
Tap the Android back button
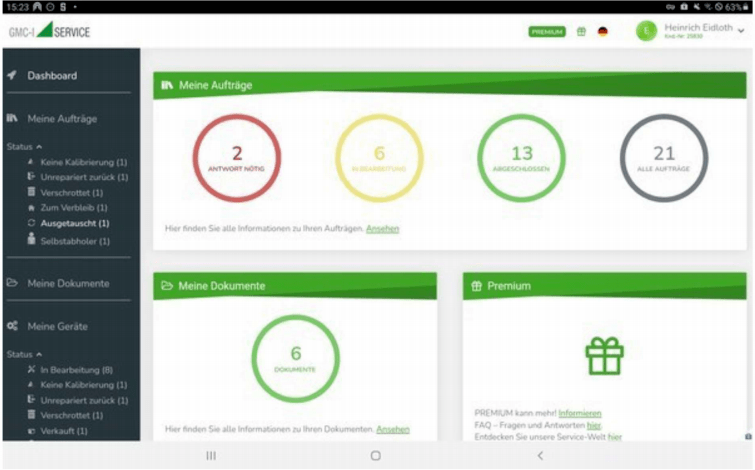540,455
